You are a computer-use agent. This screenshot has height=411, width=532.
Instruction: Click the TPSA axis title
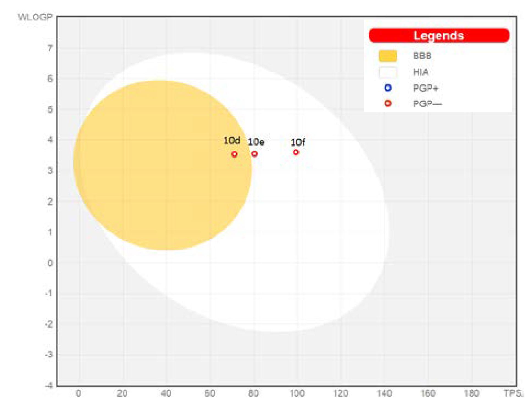(x=513, y=393)
